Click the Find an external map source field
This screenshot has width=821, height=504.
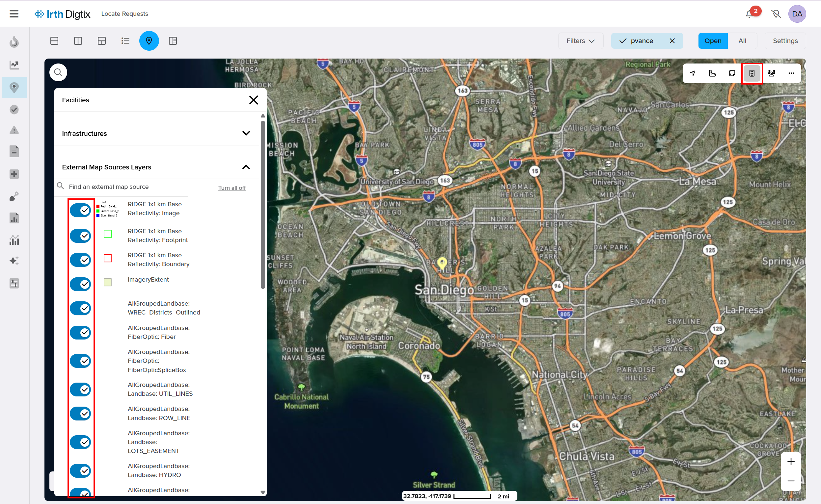tap(133, 187)
